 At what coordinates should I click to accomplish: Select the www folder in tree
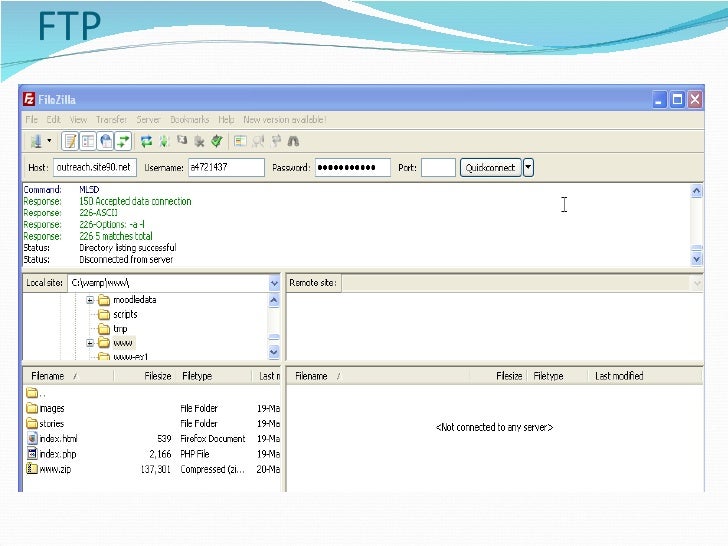123,343
